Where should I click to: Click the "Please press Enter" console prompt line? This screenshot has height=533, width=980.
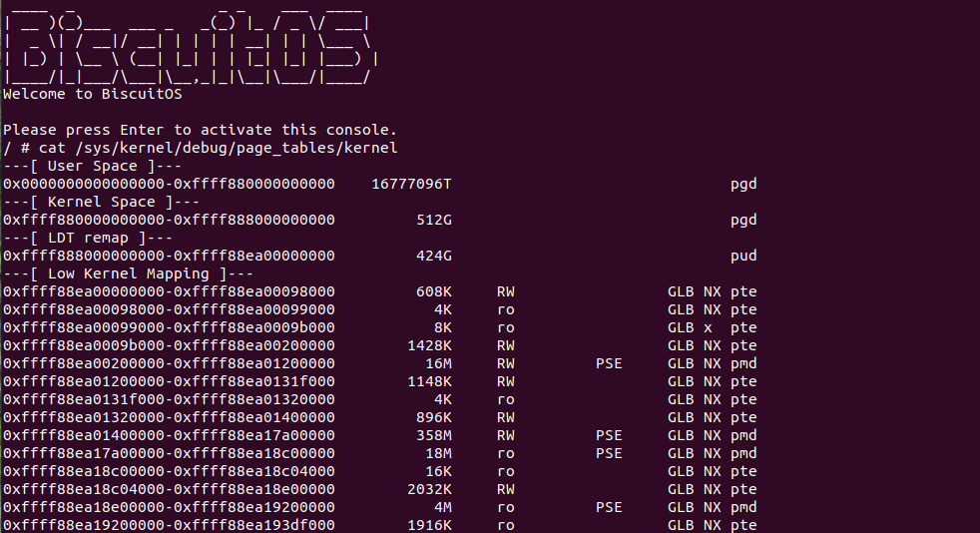(200, 130)
